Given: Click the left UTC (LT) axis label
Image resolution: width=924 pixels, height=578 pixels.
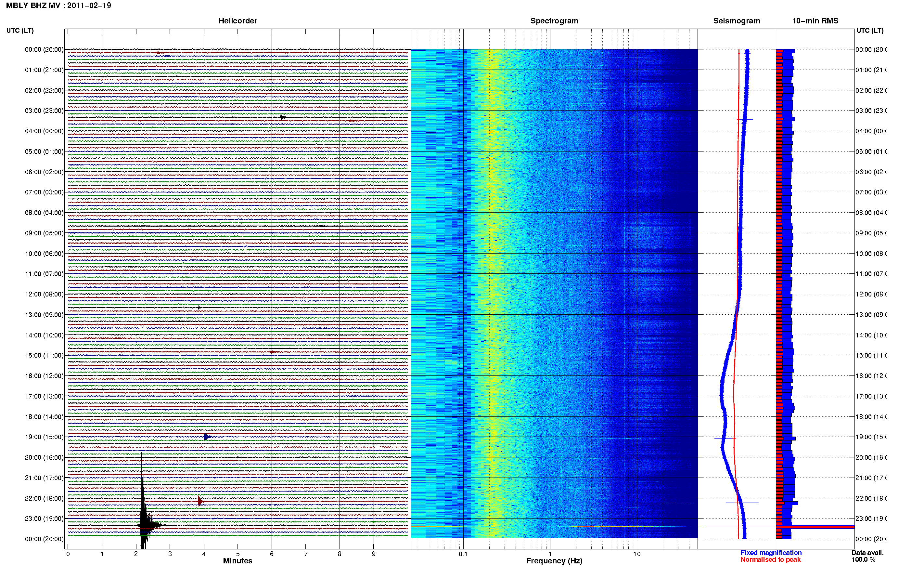Looking at the screenshot, I should coord(20,31).
